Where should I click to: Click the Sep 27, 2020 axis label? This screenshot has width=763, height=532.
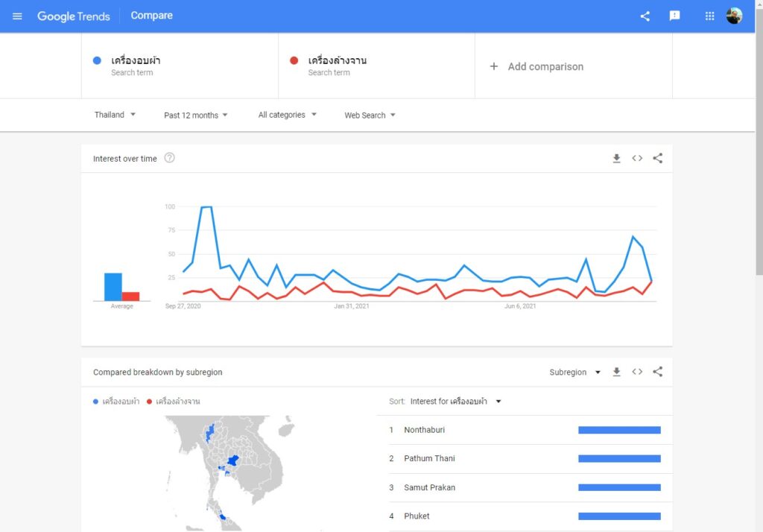tap(183, 306)
